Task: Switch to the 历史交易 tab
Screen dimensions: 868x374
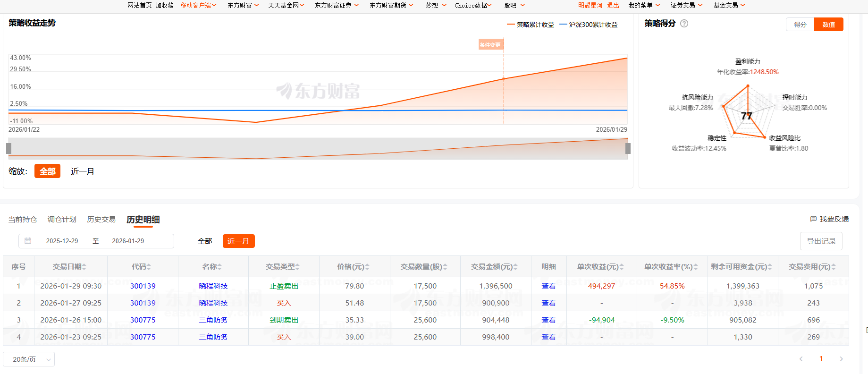Action: click(101, 220)
